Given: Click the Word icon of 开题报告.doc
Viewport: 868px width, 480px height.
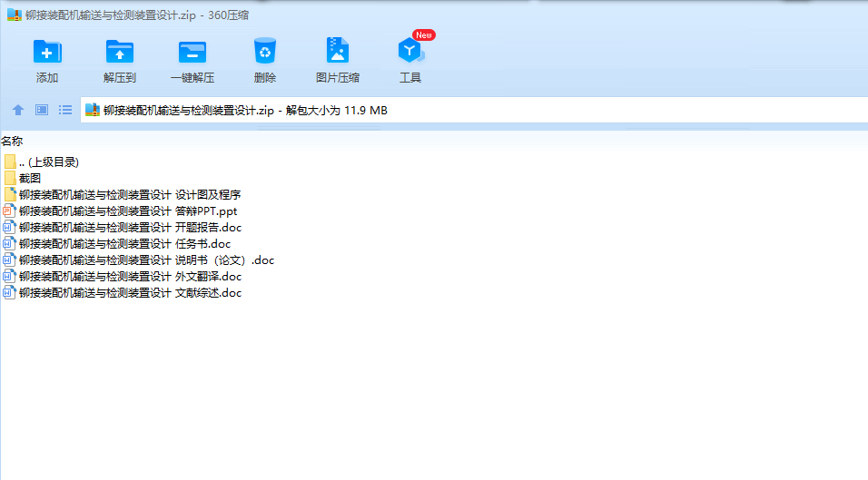Looking at the screenshot, I should click(x=9, y=227).
